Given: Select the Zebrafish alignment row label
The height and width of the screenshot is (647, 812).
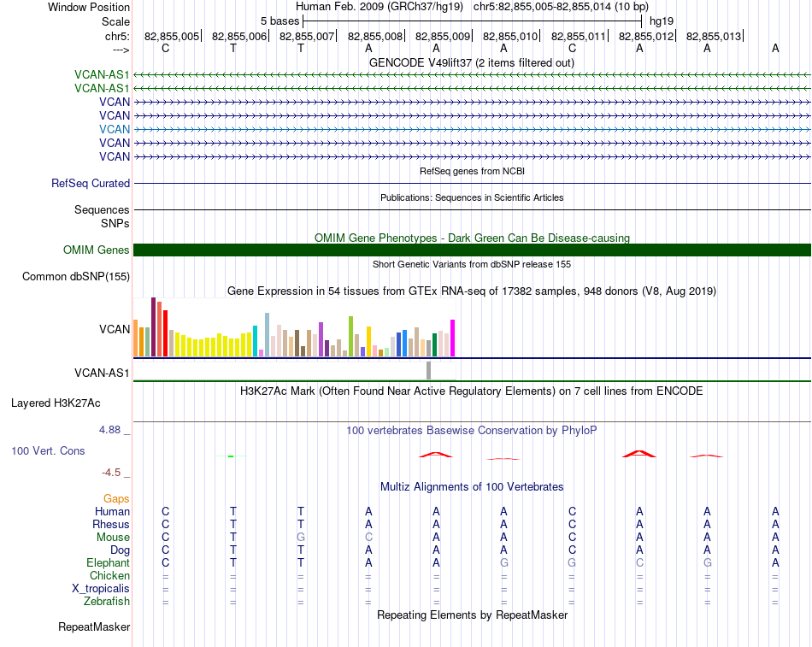Looking at the screenshot, I should [x=107, y=602].
